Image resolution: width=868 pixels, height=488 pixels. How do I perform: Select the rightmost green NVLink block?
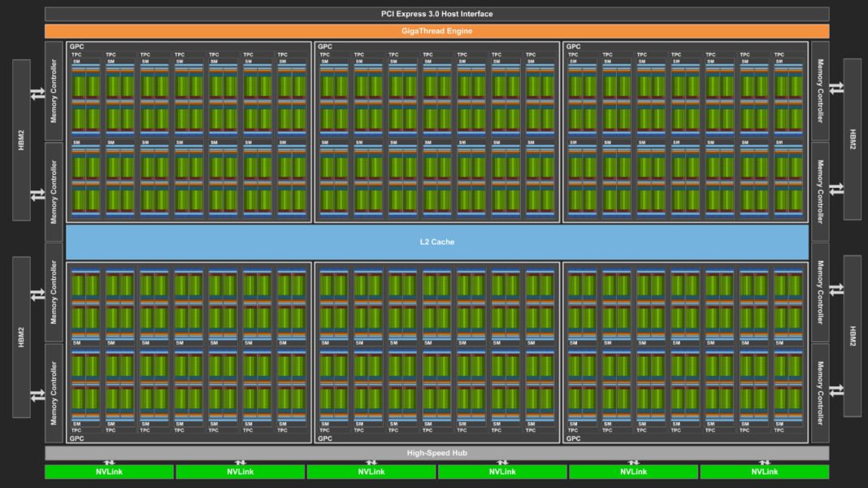[x=764, y=472]
